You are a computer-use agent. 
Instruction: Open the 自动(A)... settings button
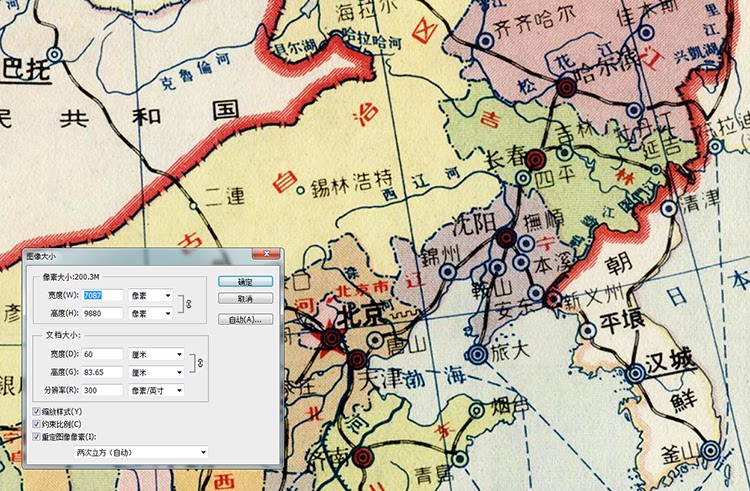pos(245,319)
